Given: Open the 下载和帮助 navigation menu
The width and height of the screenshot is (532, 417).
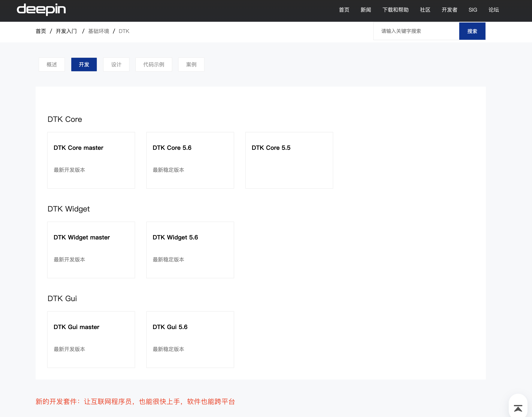Looking at the screenshot, I should (x=395, y=10).
